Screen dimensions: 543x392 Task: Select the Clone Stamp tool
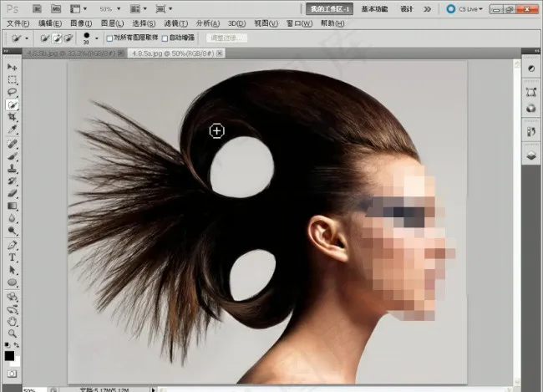coord(13,169)
